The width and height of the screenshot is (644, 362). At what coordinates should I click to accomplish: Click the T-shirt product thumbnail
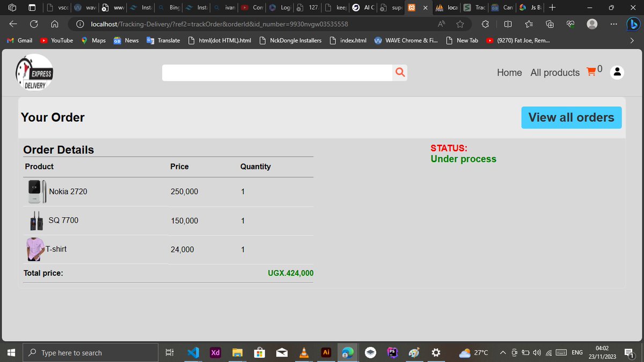tap(35, 249)
